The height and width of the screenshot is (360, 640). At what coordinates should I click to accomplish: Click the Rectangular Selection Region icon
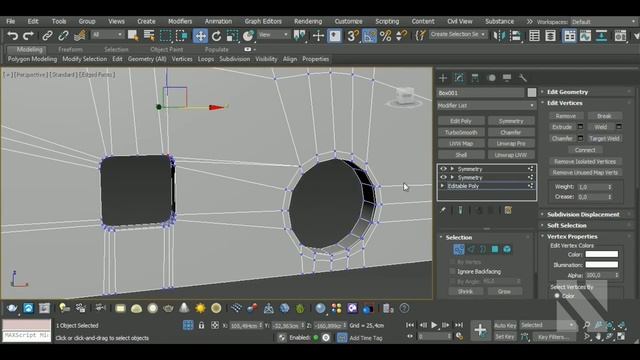point(165,36)
